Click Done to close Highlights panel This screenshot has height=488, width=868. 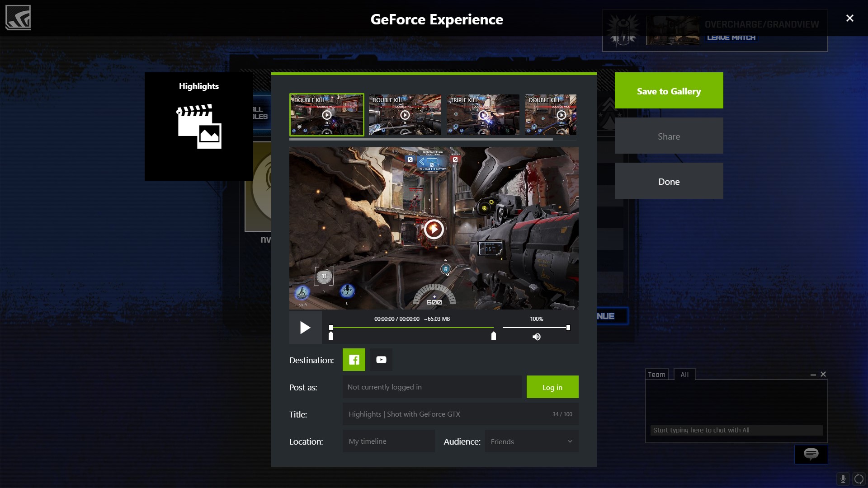coord(669,181)
